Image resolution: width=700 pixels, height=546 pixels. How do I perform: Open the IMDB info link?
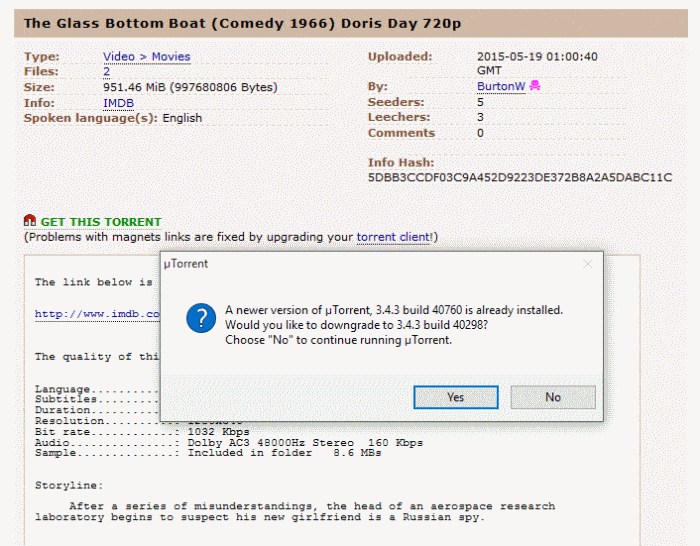118,103
